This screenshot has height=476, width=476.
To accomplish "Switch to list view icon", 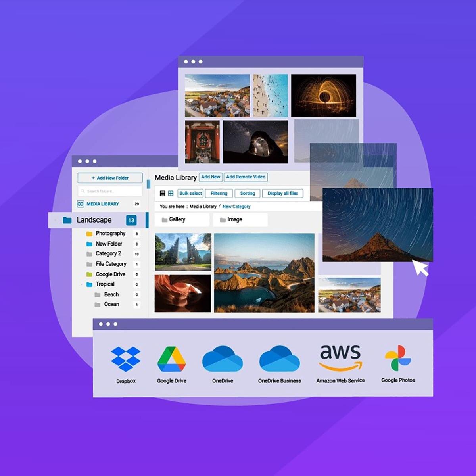I will 162,193.
